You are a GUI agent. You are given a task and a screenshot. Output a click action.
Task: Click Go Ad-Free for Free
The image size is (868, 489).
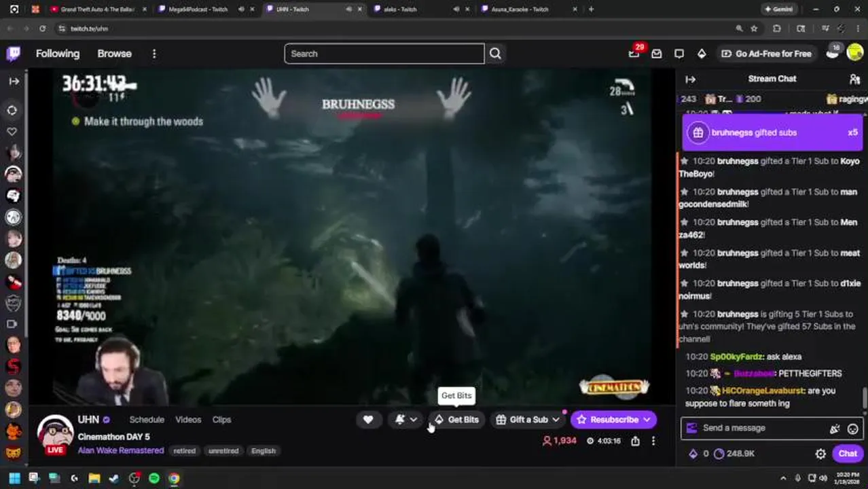[x=767, y=54]
